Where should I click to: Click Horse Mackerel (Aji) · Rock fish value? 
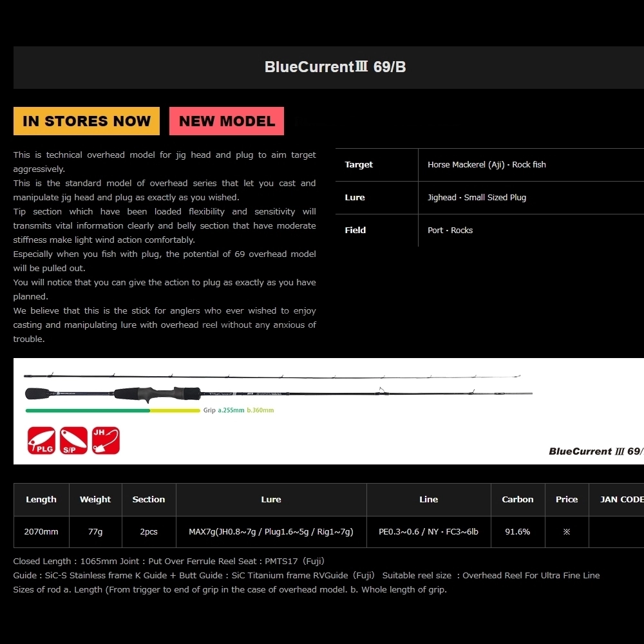coord(487,165)
